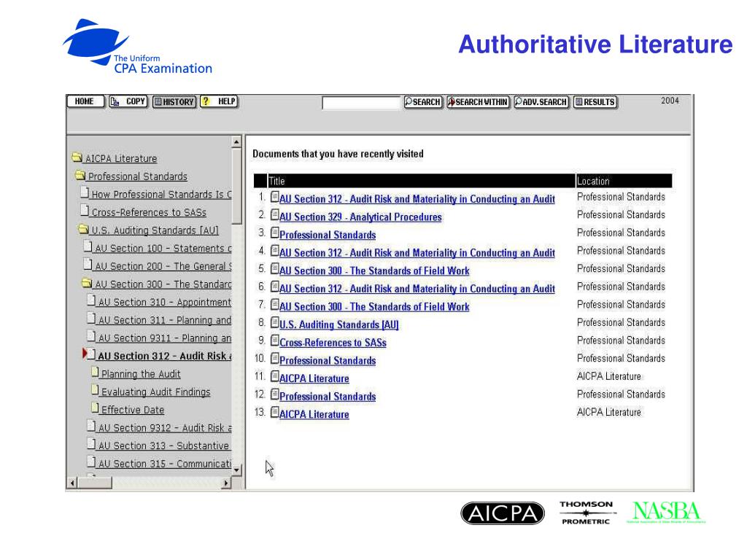Open history item 4 AU Section 312 link
This screenshot has height=560, width=747.
(417, 253)
